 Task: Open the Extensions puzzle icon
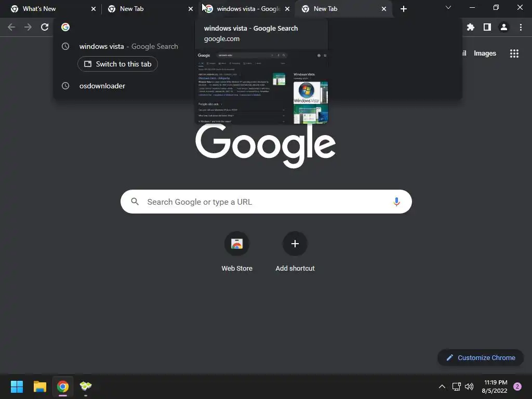click(x=471, y=27)
